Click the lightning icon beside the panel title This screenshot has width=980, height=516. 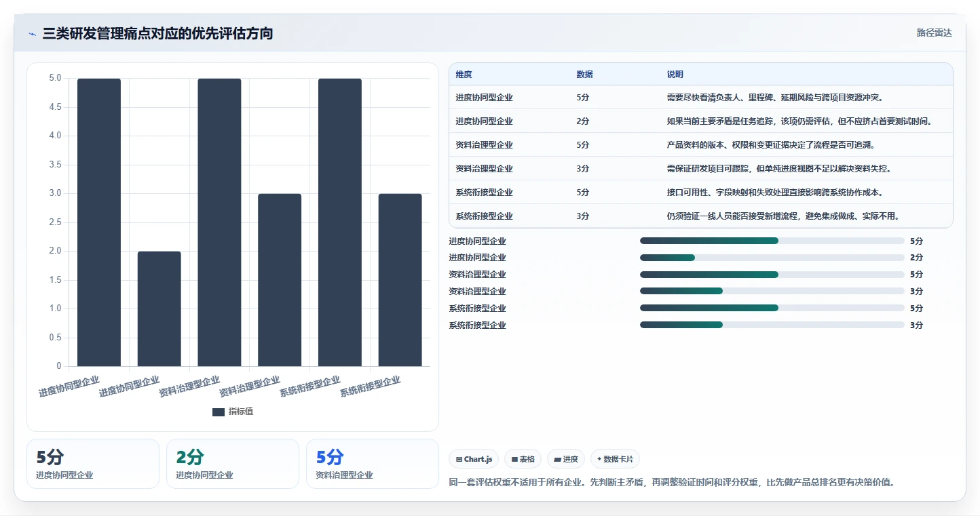(33, 34)
